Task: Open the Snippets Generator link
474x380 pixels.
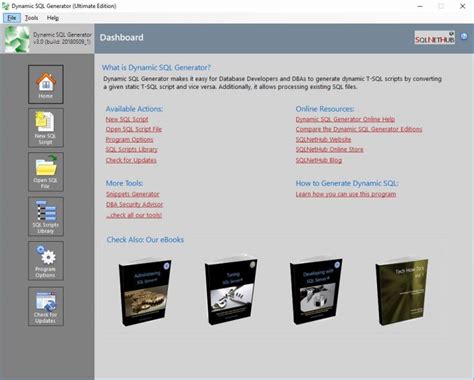Action: [133, 194]
